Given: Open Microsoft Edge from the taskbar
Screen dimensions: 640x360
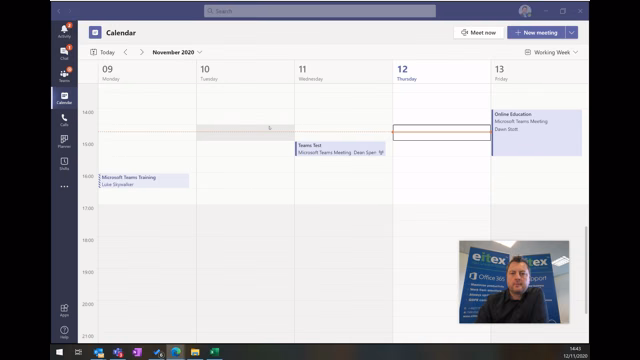Looking at the screenshot, I should 176,352.
